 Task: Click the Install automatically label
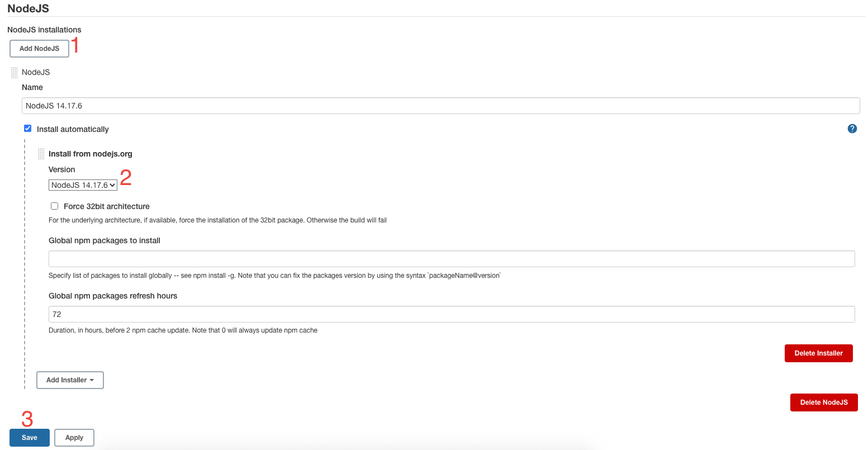pos(73,129)
